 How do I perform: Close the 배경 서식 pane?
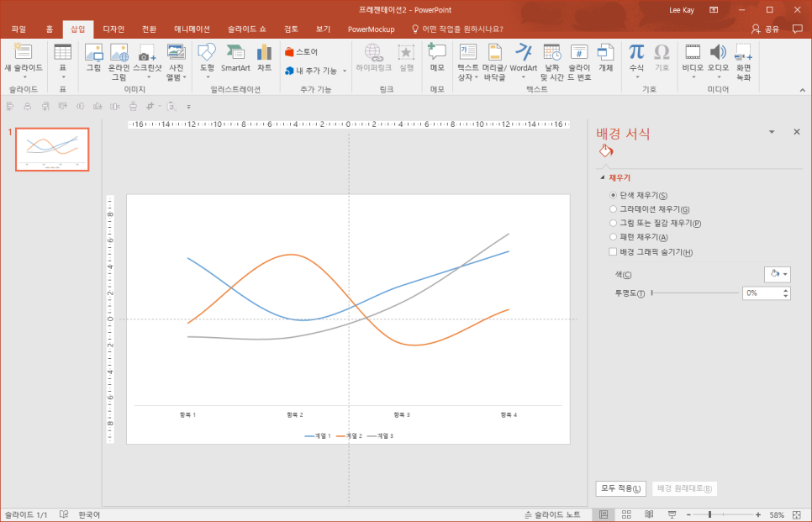point(797,132)
